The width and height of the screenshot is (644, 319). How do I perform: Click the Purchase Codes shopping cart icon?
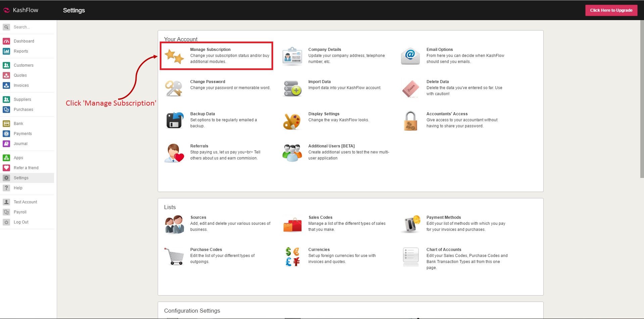[x=174, y=257]
